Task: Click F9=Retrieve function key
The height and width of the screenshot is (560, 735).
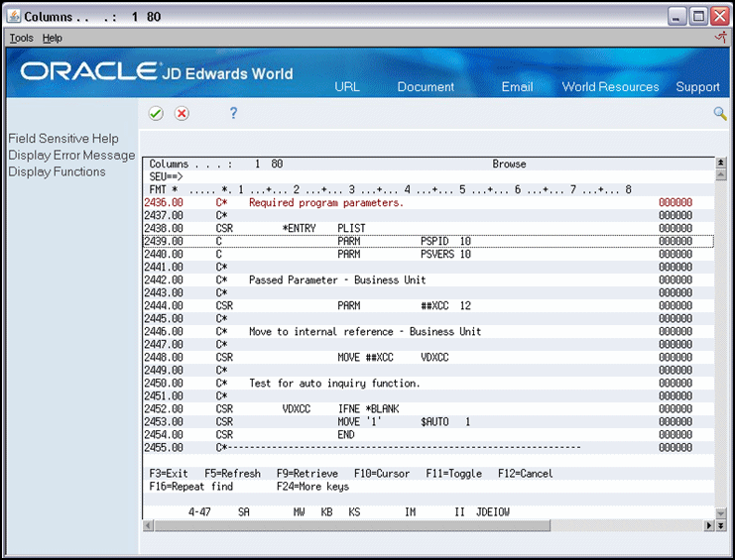Action: [x=307, y=474]
